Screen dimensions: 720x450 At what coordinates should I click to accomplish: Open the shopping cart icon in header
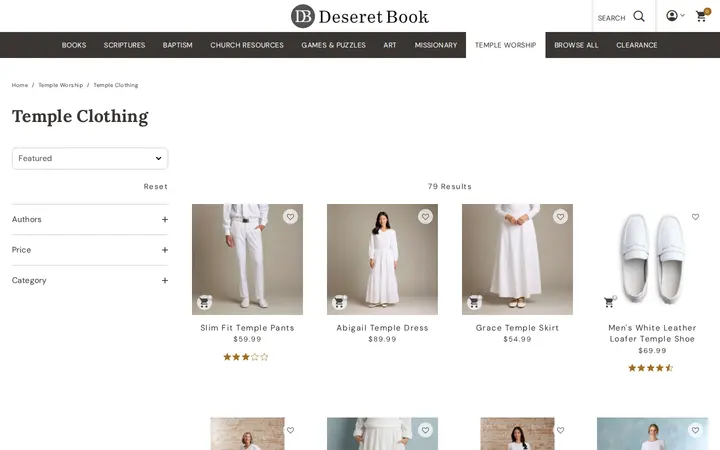702,16
